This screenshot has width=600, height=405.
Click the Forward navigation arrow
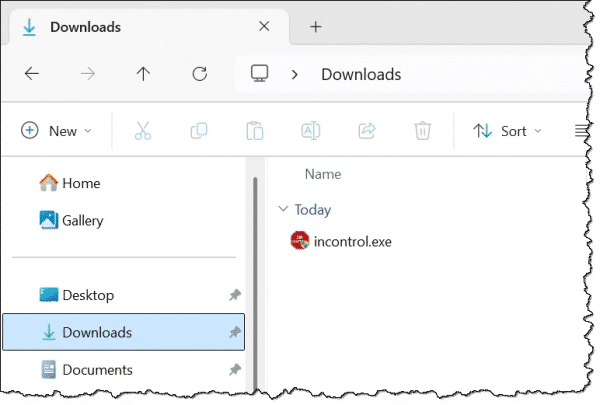pos(88,73)
